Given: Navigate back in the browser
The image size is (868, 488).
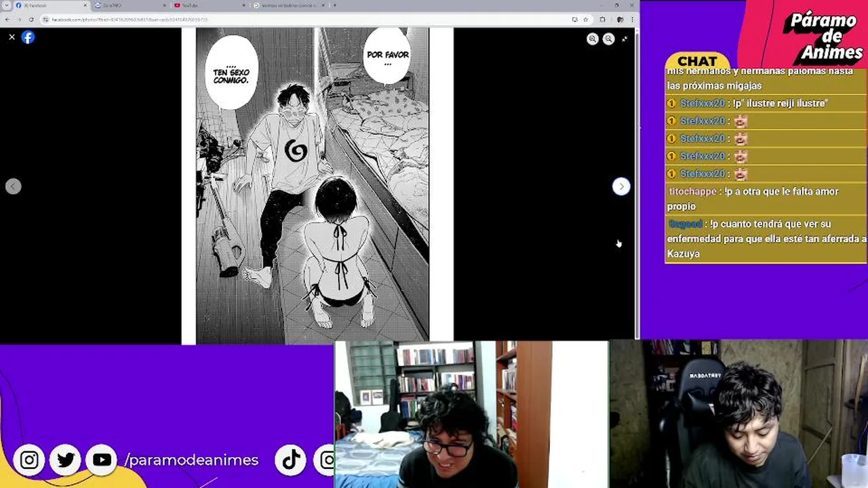Looking at the screenshot, I should [x=7, y=20].
